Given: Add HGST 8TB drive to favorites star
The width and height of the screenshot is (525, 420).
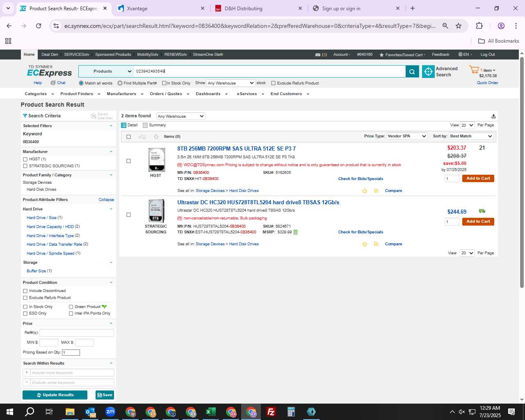Looking at the screenshot, I should (x=365, y=191).
